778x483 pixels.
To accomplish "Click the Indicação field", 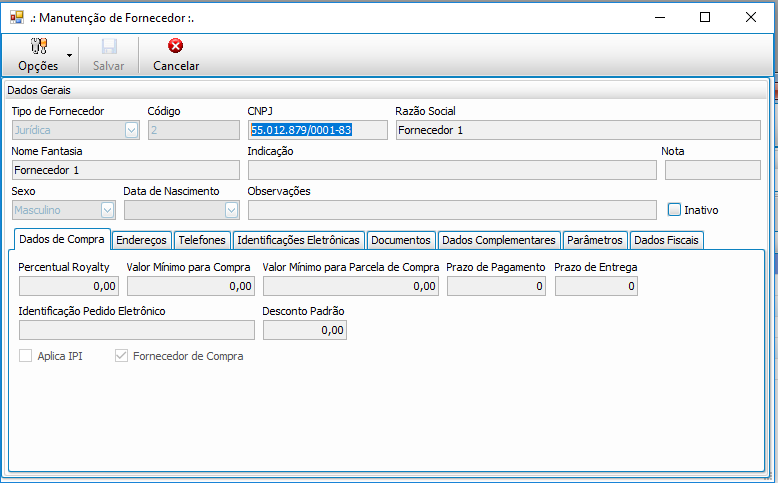I will (x=452, y=170).
